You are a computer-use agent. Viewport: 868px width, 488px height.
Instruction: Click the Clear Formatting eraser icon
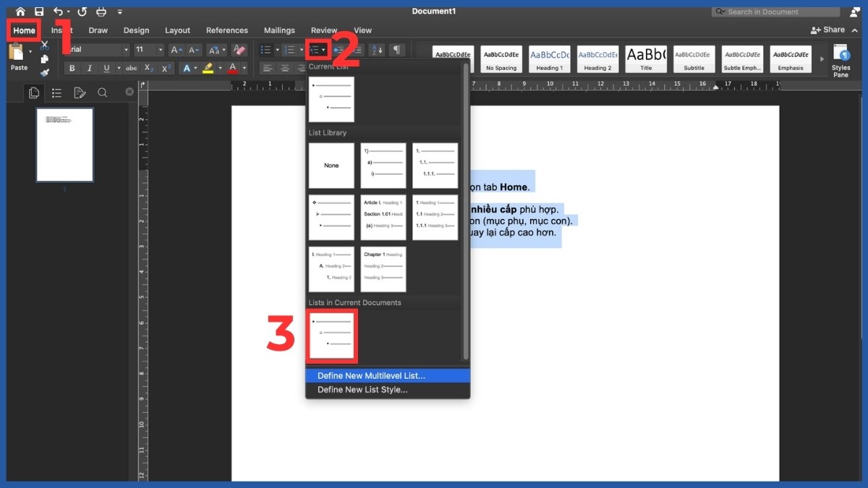pos(241,50)
